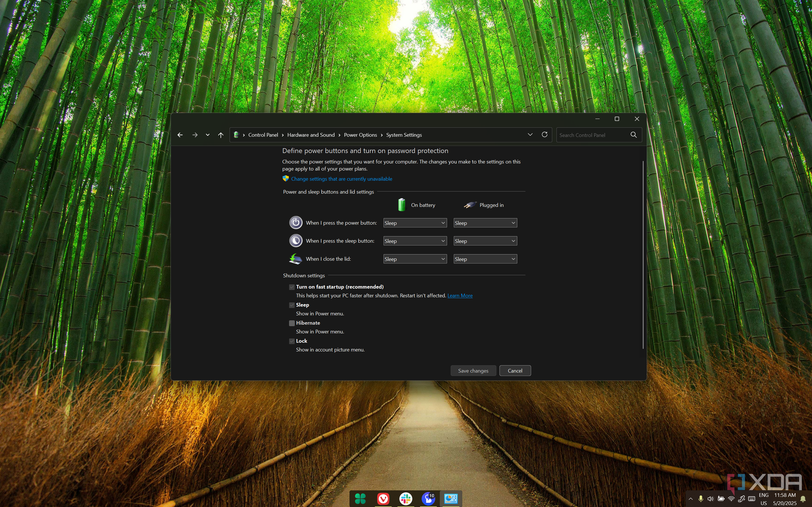
Task: Refresh the Control Panel page
Action: (x=545, y=134)
